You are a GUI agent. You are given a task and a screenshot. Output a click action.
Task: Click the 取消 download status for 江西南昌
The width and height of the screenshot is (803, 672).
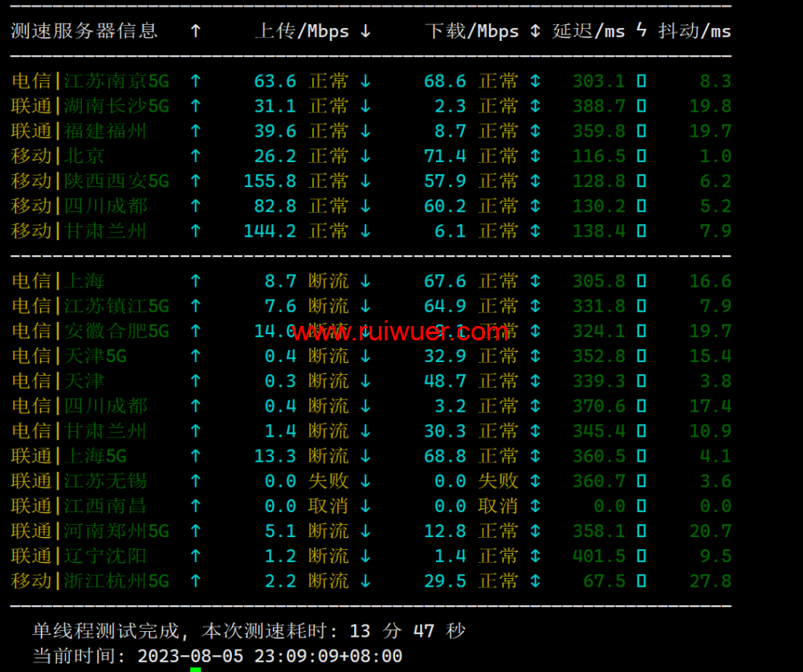pos(499,506)
